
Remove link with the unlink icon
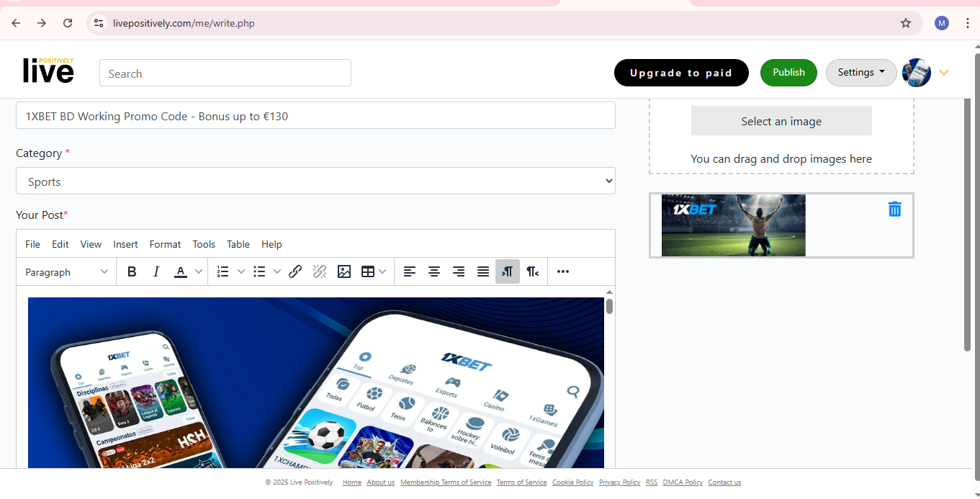pos(320,271)
